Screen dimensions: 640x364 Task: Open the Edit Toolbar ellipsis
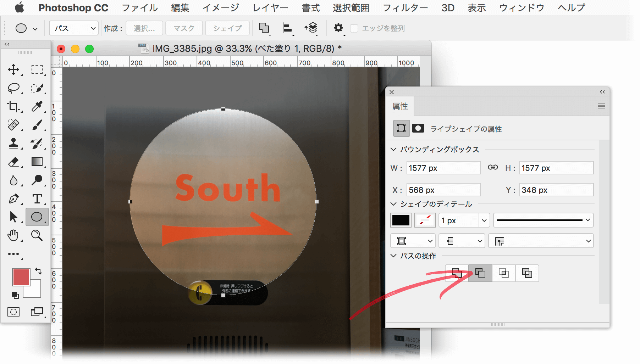tap(13, 254)
